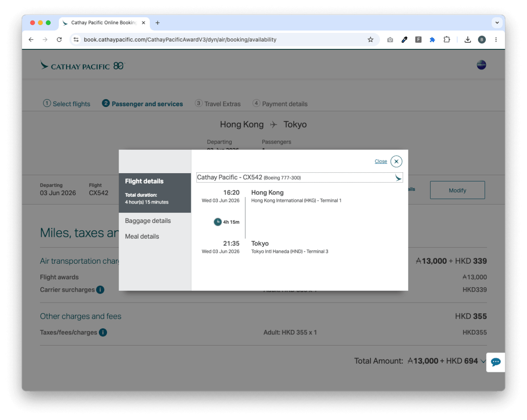Close the Cathay Pacific Online Booking tab
Screen dimensions: 527x420
tap(143, 23)
